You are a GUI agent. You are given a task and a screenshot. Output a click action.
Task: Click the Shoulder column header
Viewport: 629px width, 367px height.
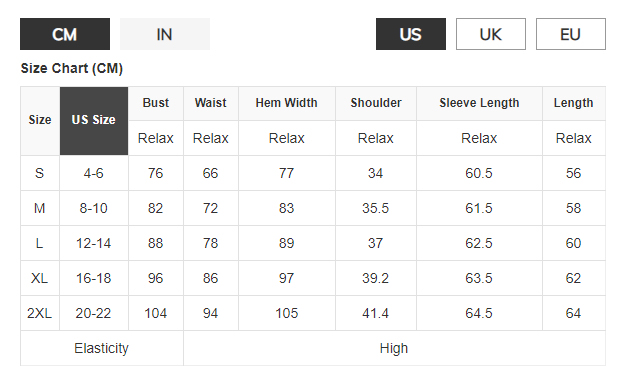click(376, 103)
